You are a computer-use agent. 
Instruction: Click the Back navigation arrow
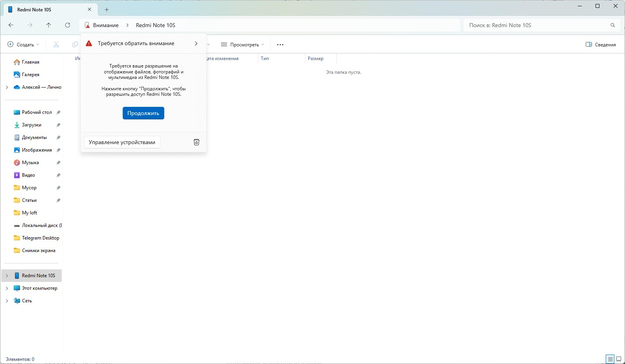(11, 25)
